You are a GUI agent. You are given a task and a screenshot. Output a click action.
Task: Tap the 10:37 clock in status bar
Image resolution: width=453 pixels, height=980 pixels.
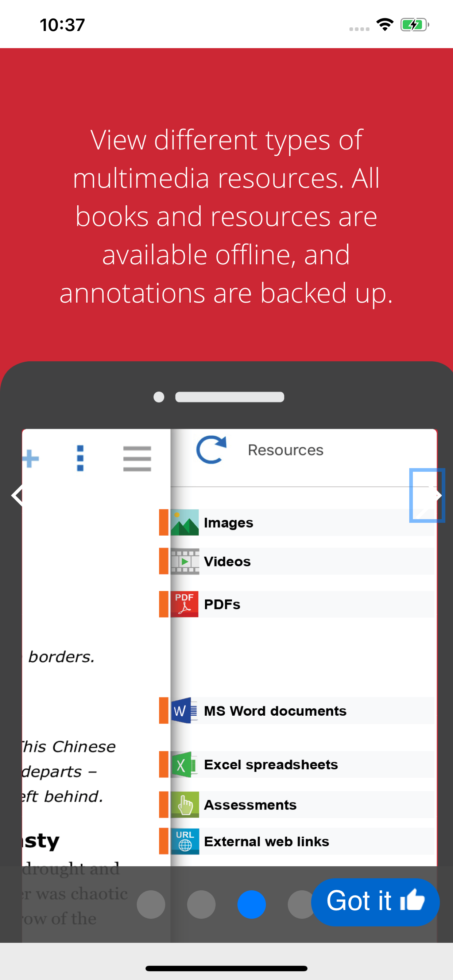pyautogui.click(x=62, y=25)
